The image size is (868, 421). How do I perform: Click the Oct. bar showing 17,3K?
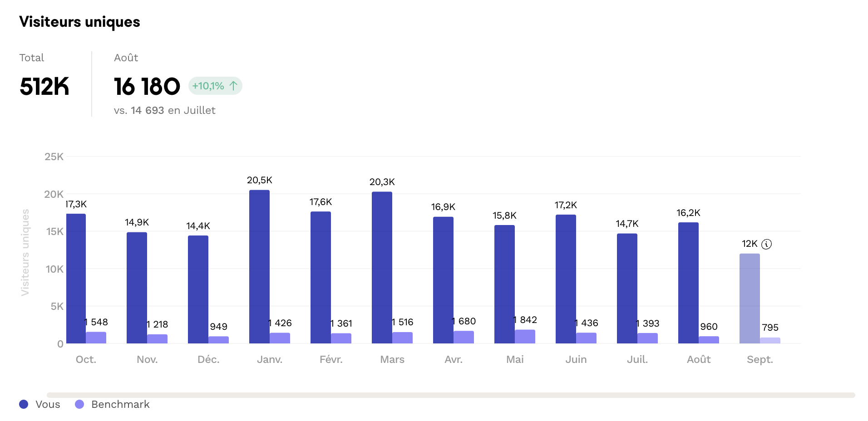(x=76, y=279)
